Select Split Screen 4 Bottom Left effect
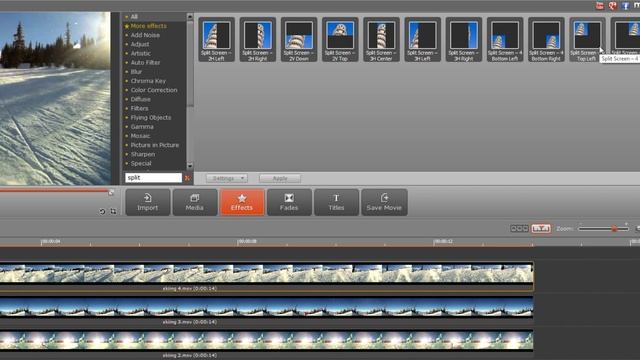640x360 pixels. click(x=505, y=40)
